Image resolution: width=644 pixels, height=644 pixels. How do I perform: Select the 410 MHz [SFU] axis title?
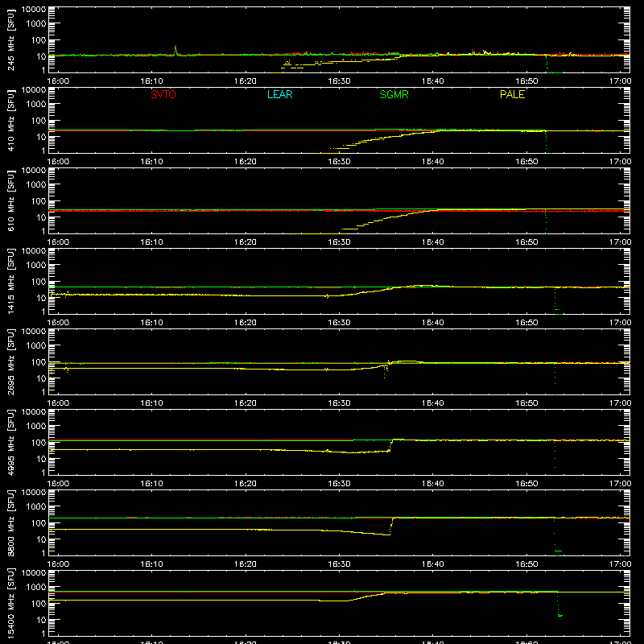pos(11,121)
